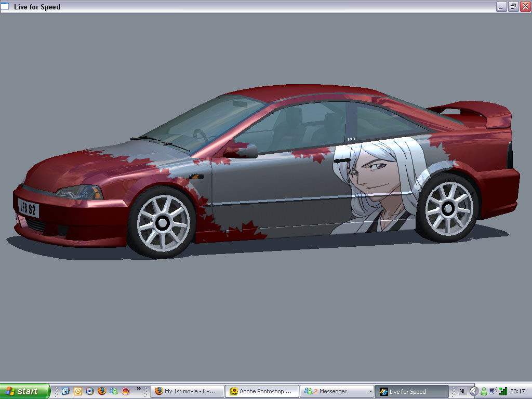The image size is (532, 399).
Task: Open the 23:17 system clock
Action: 517,391
